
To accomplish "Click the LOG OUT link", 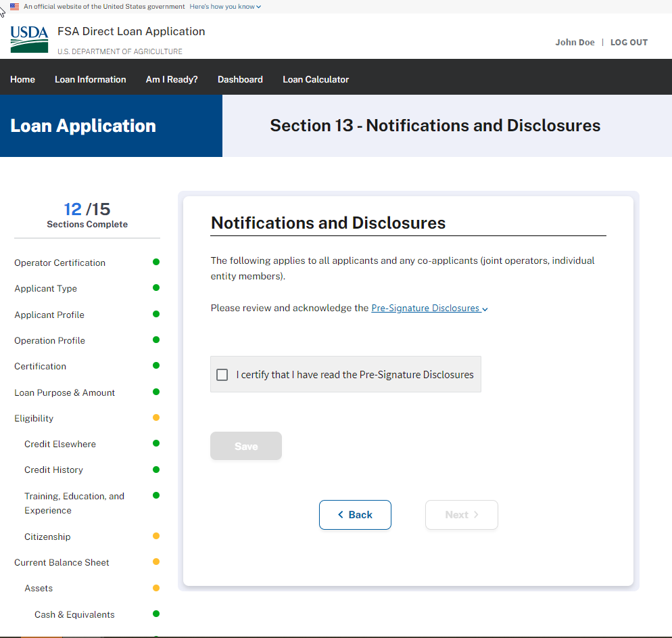I will click(x=629, y=42).
